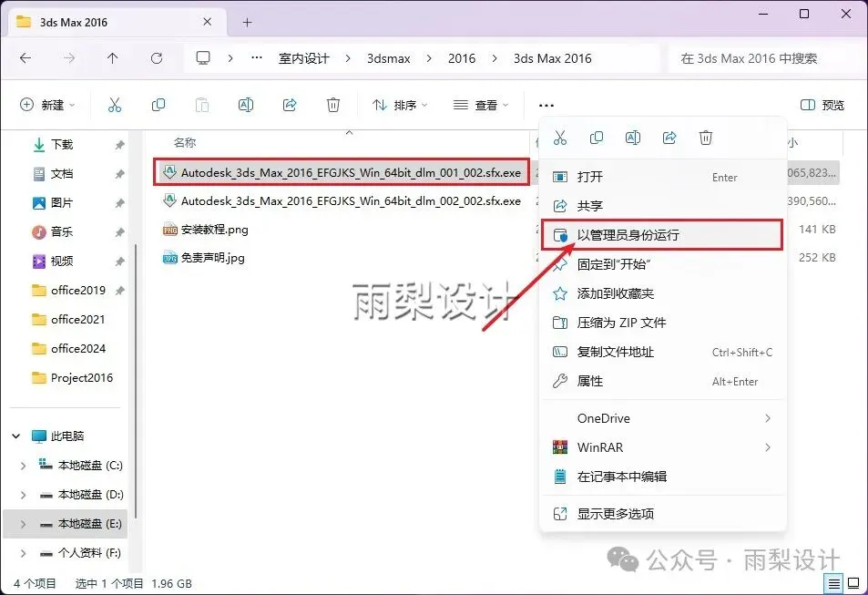868x595 pixels.
Task: Switch to details view in the status bar
Action: (x=833, y=583)
